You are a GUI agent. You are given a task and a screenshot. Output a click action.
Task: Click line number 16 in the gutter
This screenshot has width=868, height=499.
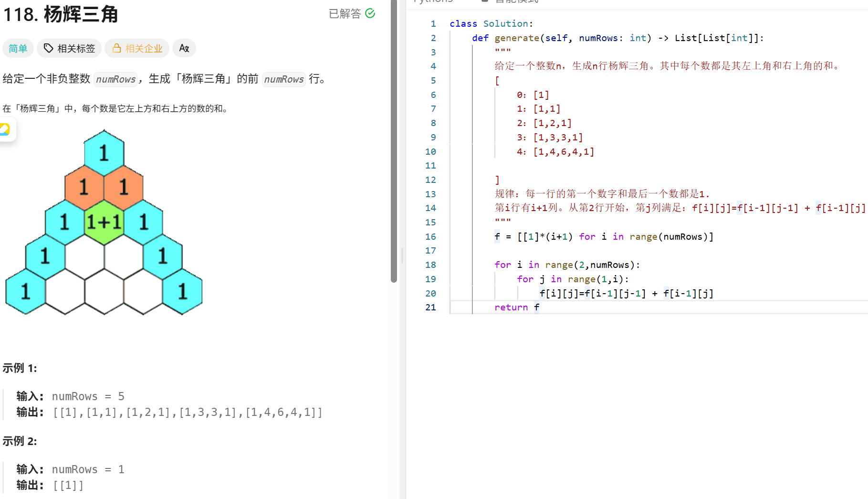pyautogui.click(x=430, y=236)
